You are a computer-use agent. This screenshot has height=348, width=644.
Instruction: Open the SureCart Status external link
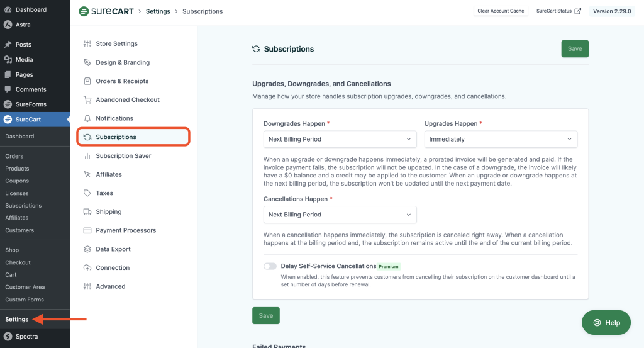pos(558,11)
